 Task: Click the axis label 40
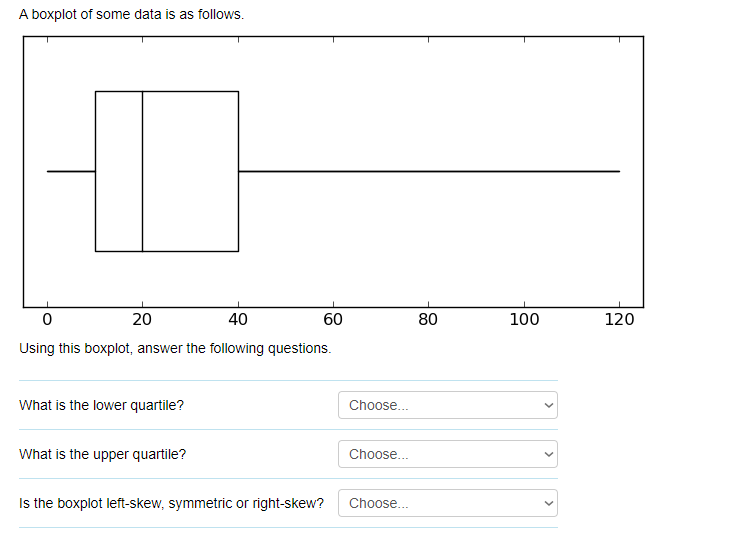[238, 319]
